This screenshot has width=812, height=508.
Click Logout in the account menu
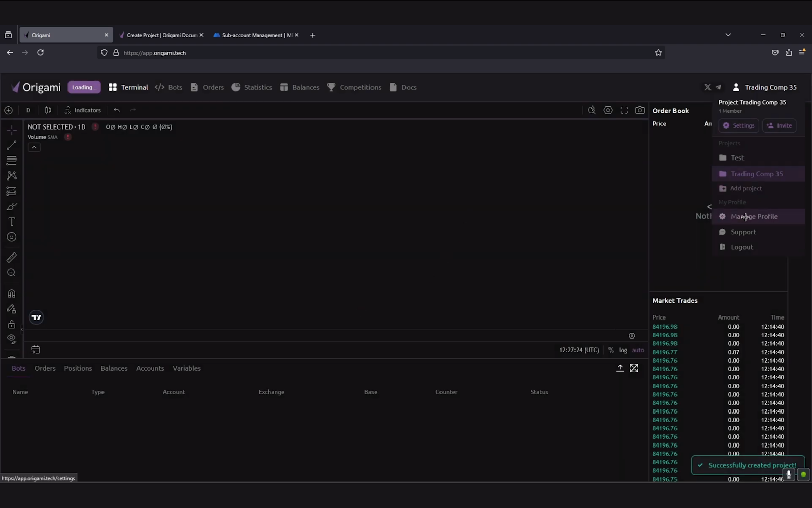(758, 247)
